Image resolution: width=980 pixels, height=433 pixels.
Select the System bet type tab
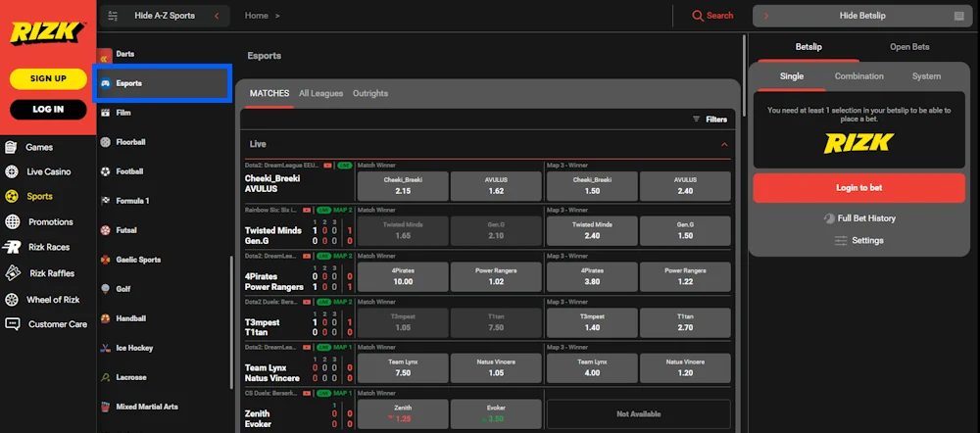pos(926,76)
